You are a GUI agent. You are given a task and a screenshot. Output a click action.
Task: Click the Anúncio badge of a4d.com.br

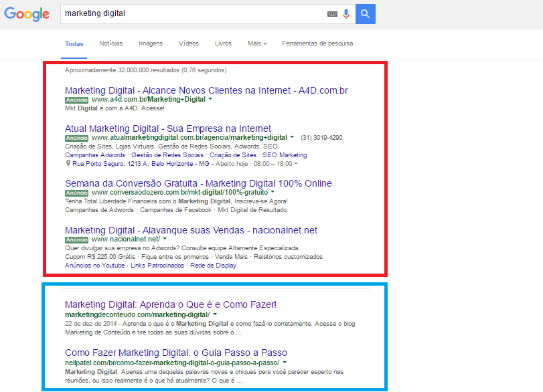[x=77, y=100]
